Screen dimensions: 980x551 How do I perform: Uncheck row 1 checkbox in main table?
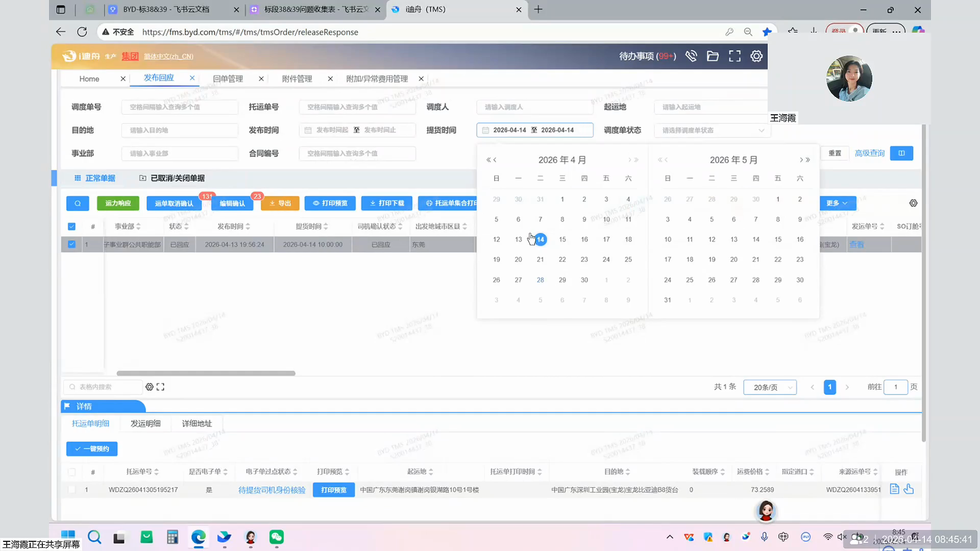click(71, 244)
